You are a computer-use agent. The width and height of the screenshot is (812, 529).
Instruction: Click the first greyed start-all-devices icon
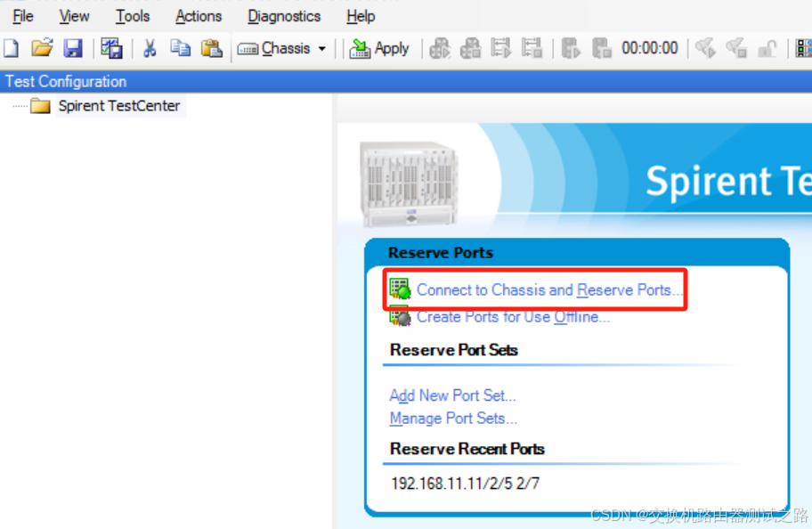tap(440, 49)
